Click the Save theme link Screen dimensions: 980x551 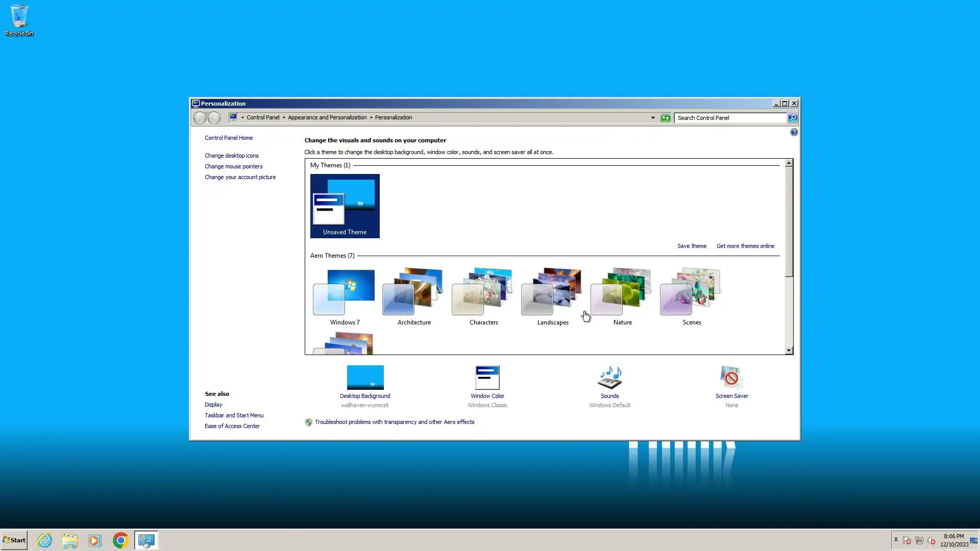[692, 246]
